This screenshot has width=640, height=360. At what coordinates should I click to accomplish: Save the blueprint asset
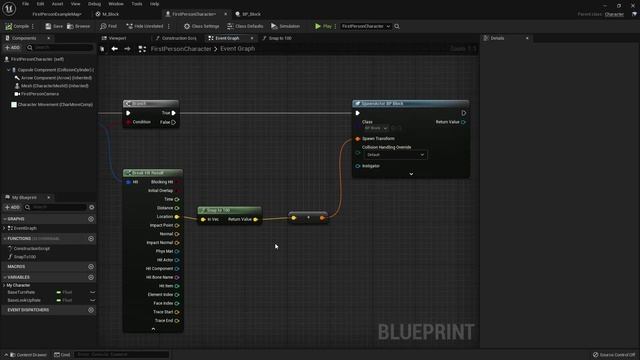(x=54, y=26)
